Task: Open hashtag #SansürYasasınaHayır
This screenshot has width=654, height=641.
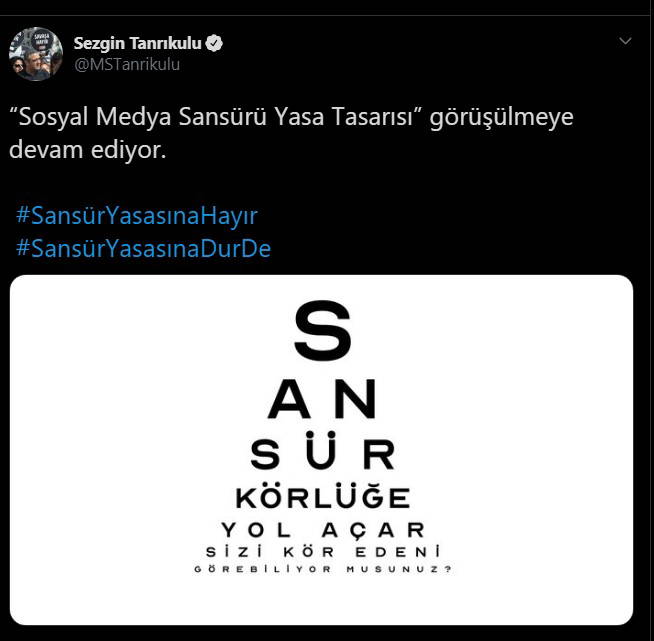Action: [137, 216]
